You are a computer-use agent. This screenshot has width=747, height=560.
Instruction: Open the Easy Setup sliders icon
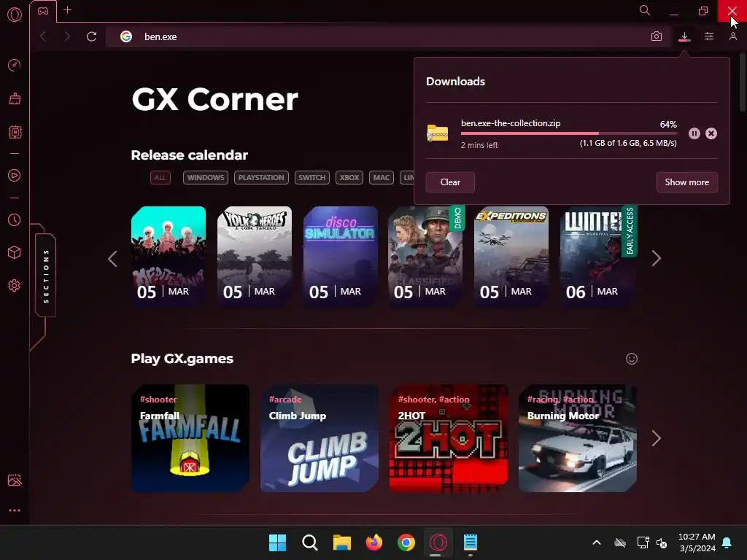point(709,36)
